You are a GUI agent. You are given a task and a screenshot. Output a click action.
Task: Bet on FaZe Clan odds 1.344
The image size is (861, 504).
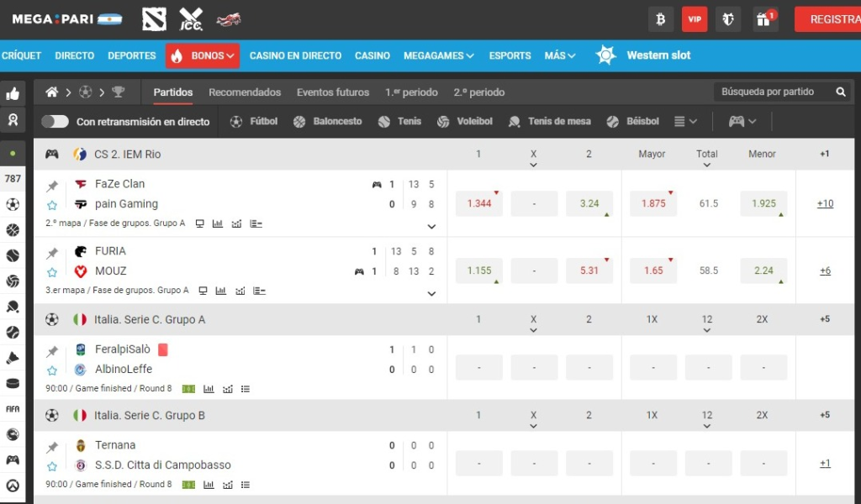point(478,203)
